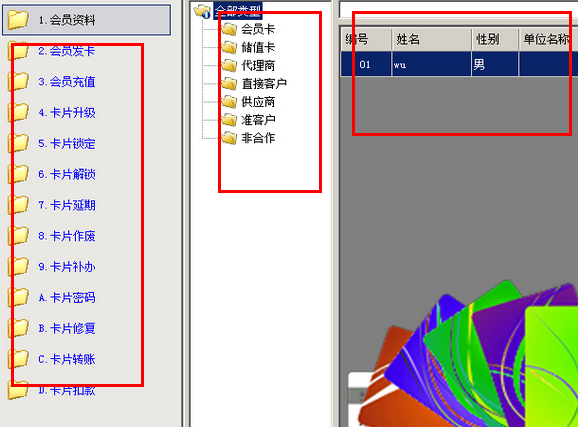Click the gender cell 男
The width and height of the screenshot is (578, 427).
495,65
